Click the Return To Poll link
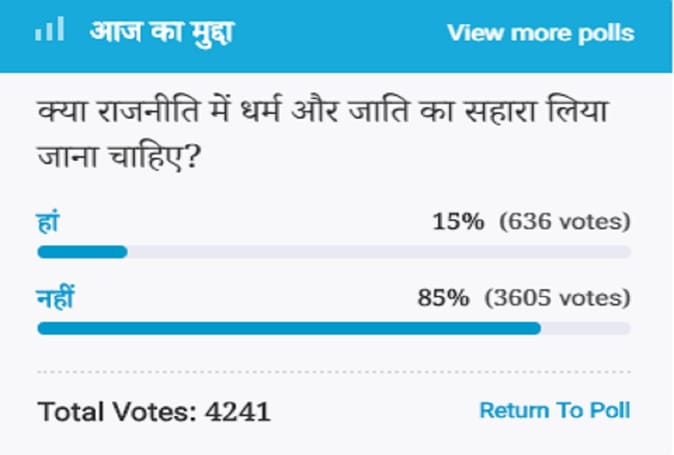The width and height of the screenshot is (674, 455). click(x=555, y=410)
